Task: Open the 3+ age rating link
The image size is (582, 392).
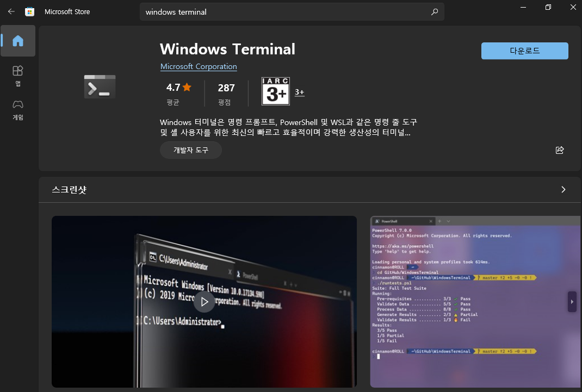Action: click(300, 92)
